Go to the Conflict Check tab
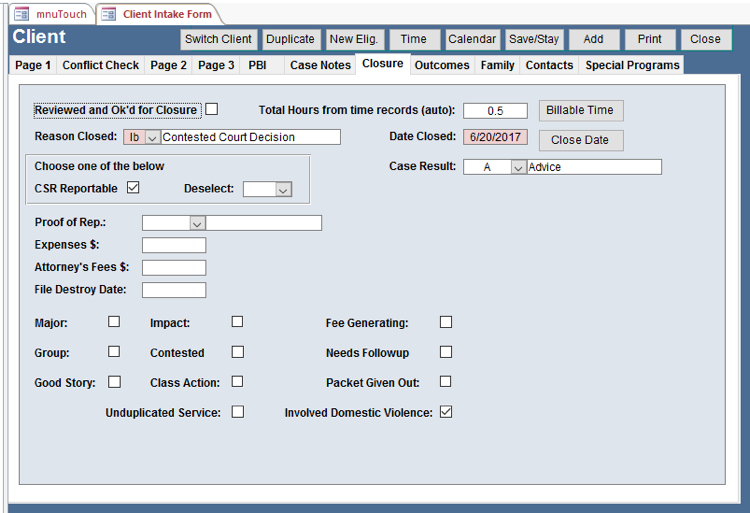Viewport: 750px width, 513px height. coord(101,65)
